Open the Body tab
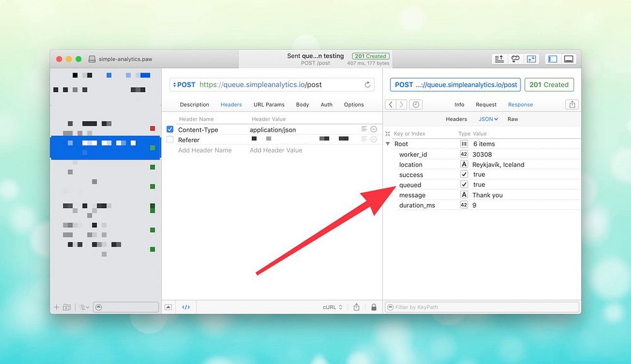Viewport: 631px width, 364px height. tap(302, 105)
